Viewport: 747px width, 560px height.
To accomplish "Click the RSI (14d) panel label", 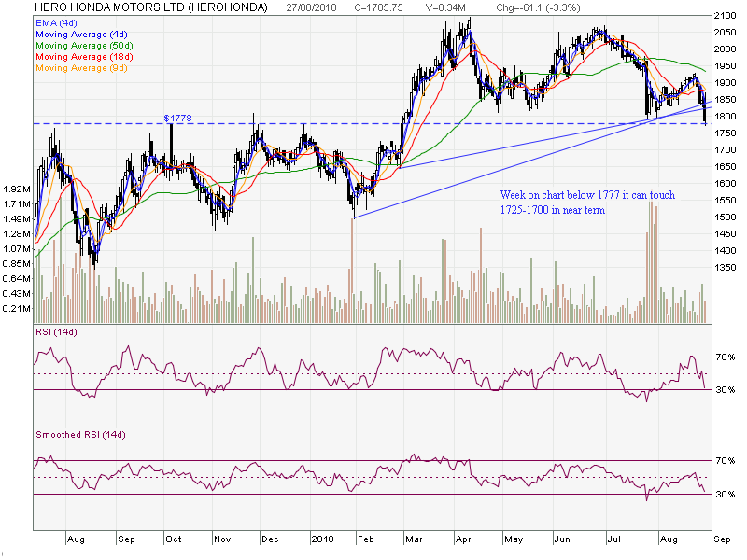I will (x=56, y=332).
